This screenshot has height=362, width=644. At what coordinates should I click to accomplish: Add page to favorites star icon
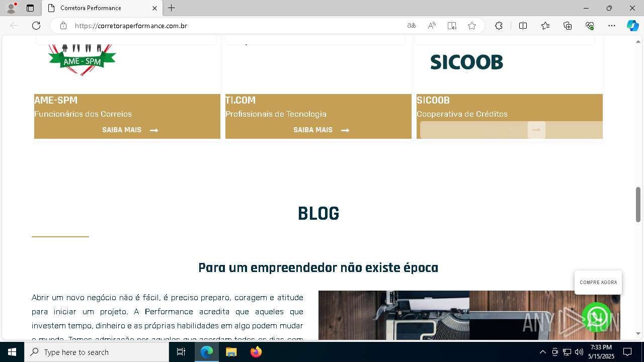pos(472,26)
